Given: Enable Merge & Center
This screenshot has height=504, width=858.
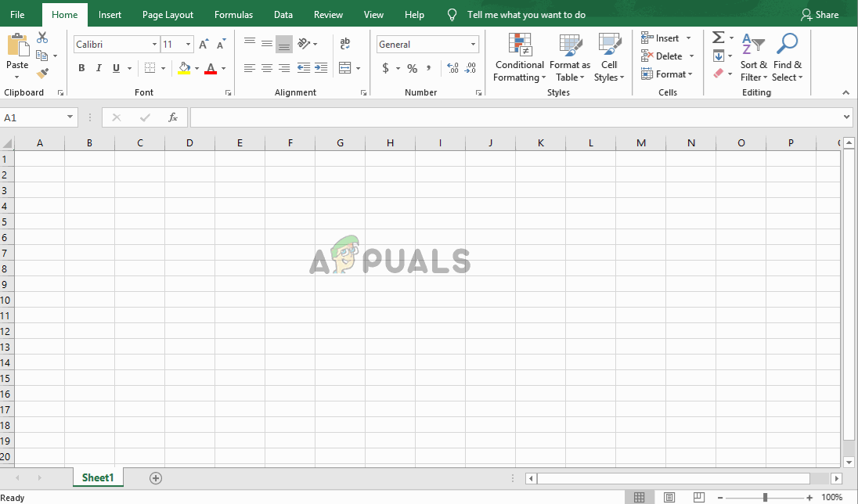Looking at the screenshot, I should point(344,69).
